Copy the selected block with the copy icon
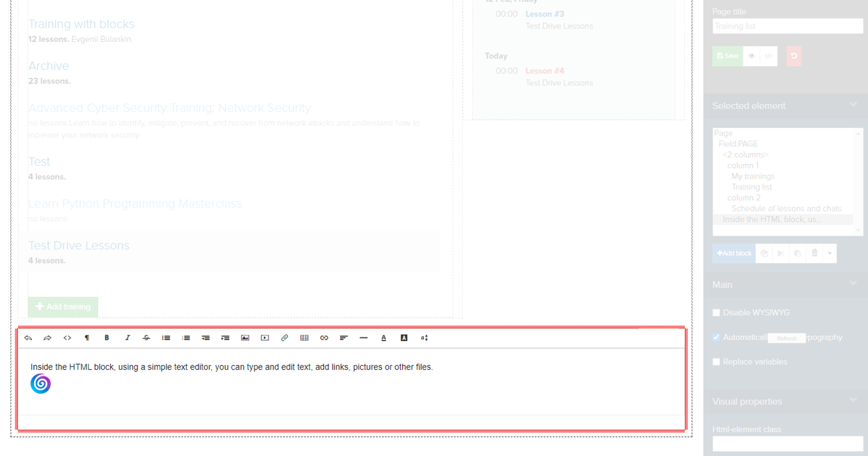The height and width of the screenshot is (456, 868). (764, 254)
